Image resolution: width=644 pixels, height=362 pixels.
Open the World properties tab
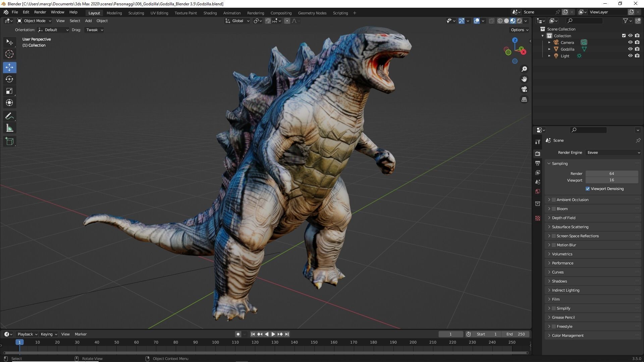538,191
